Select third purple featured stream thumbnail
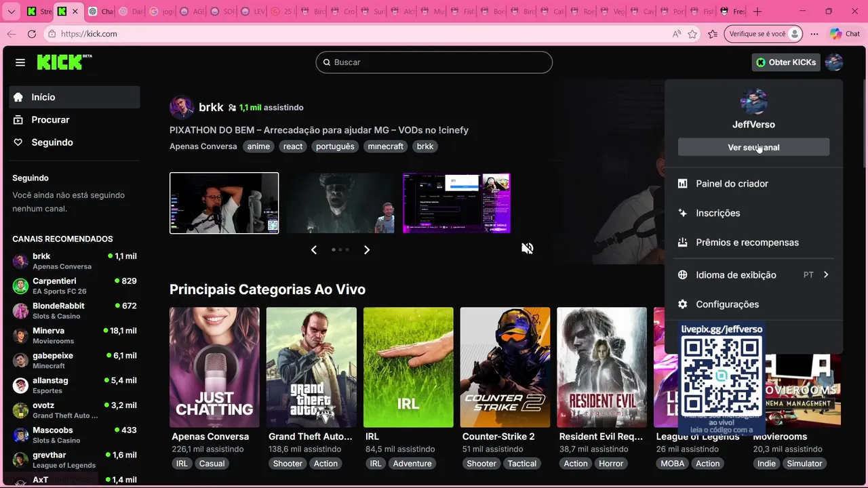The width and height of the screenshot is (868, 488). 456,203
